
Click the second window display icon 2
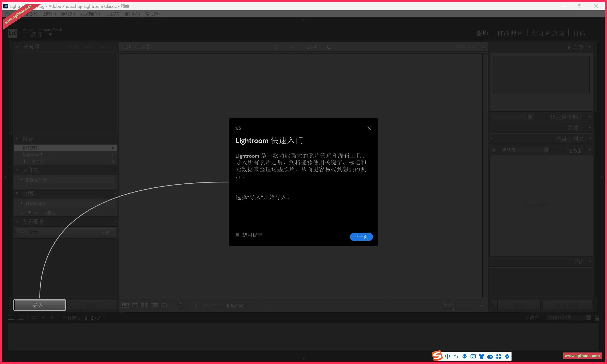pyautogui.click(x=21, y=318)
